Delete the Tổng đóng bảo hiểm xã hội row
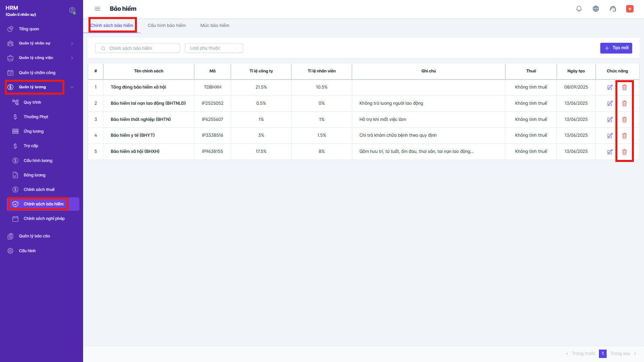This screenshot has width=644, height=362. 624,87
